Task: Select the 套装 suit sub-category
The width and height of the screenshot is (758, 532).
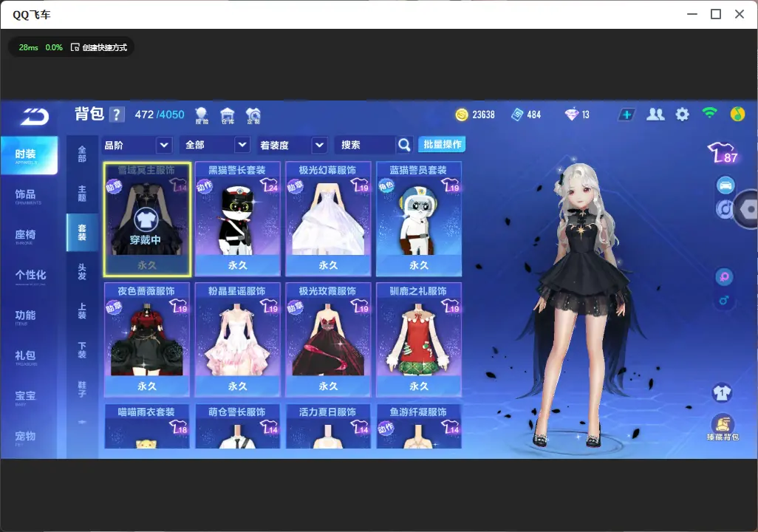Action: coord(82,233)
